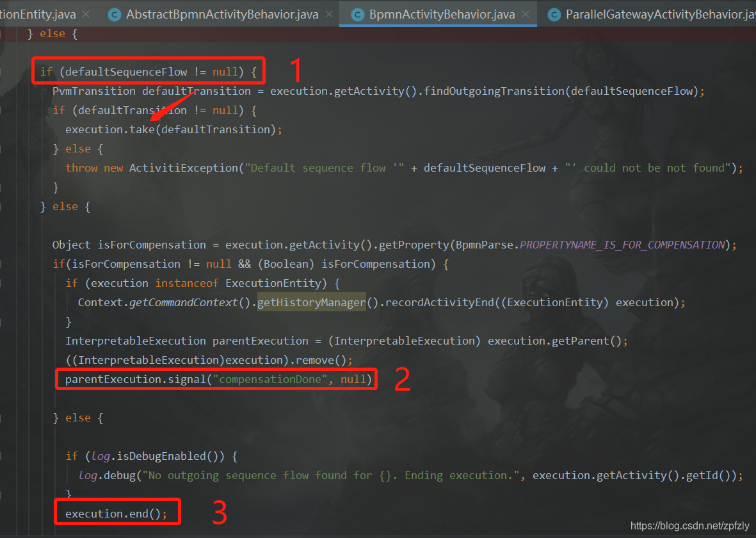Click the findOutgoingTransition method call

coord(494,91)
